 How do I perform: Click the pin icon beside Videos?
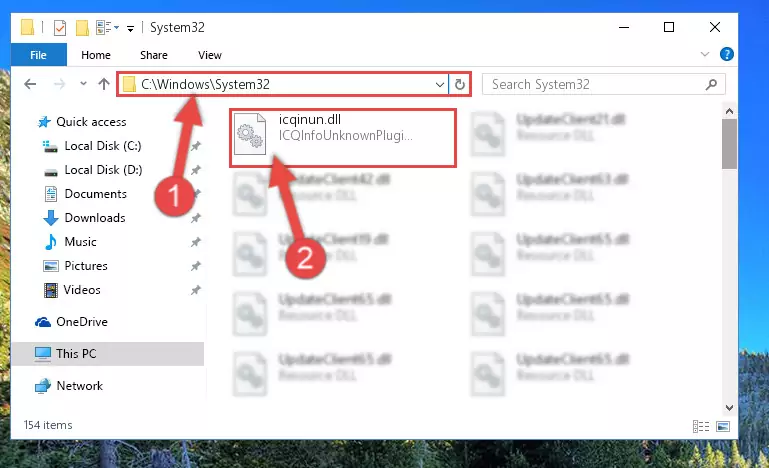click(196, 290)
